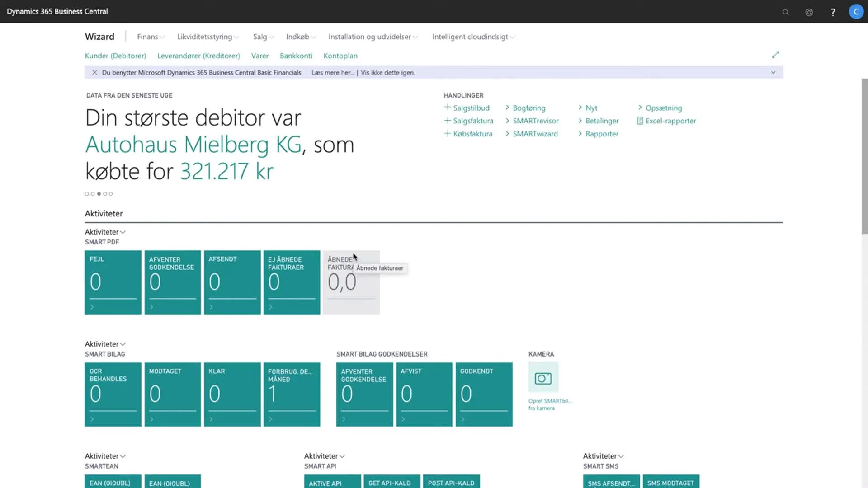Open the grey Åbnede fakturaer tile

coord(351,282)
